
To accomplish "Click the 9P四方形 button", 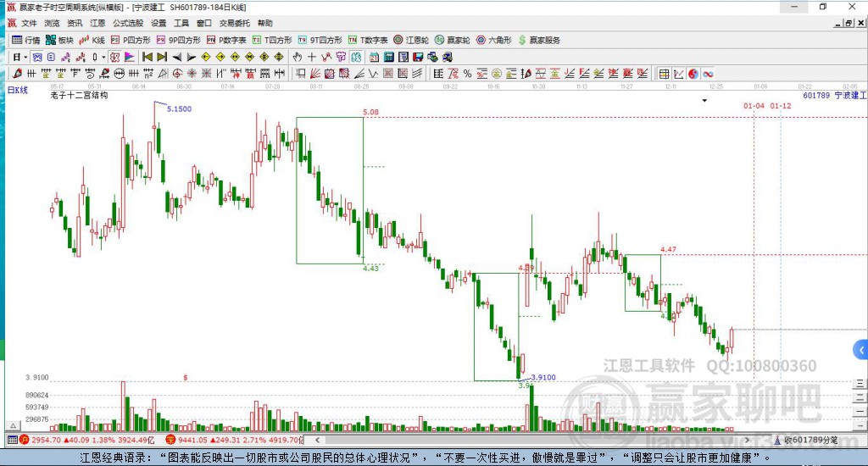I will pyautogui.click(x=179, y=40).
